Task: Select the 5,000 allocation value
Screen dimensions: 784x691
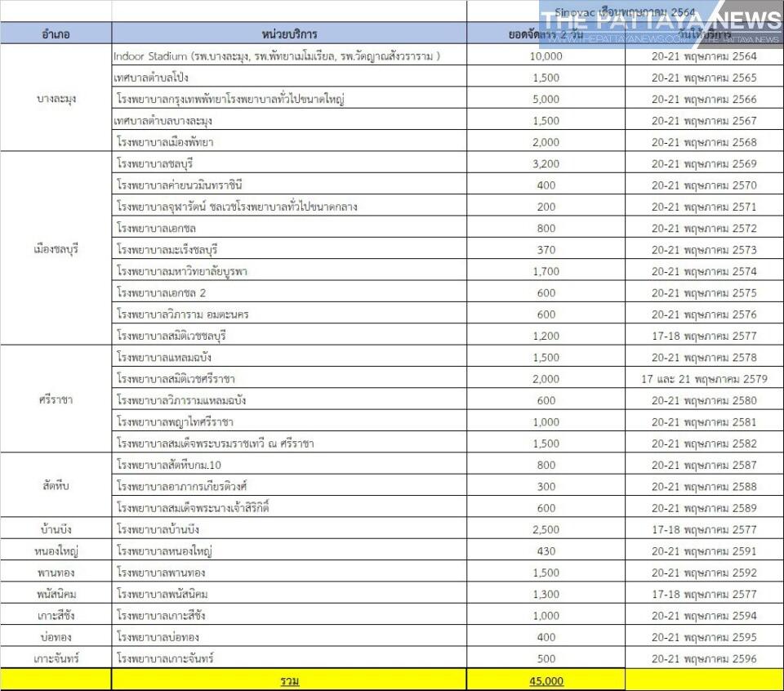Action: click(x=546, y=99)
